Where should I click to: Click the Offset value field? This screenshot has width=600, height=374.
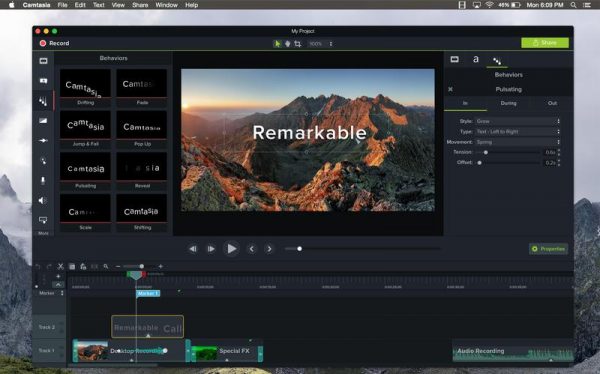click(549, 163)
